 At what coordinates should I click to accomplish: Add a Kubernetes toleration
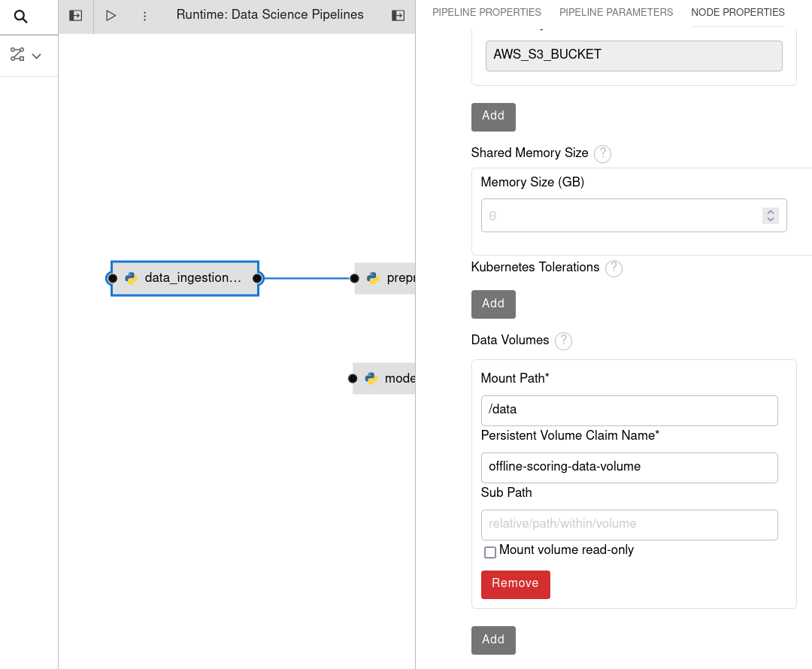point(493,304)
